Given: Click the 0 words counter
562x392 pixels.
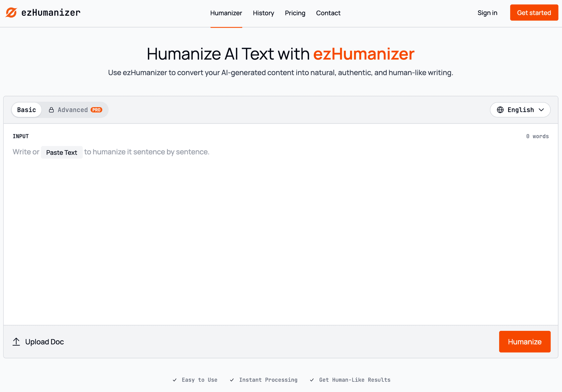Looking at the screenshot, I should (537, 136).
